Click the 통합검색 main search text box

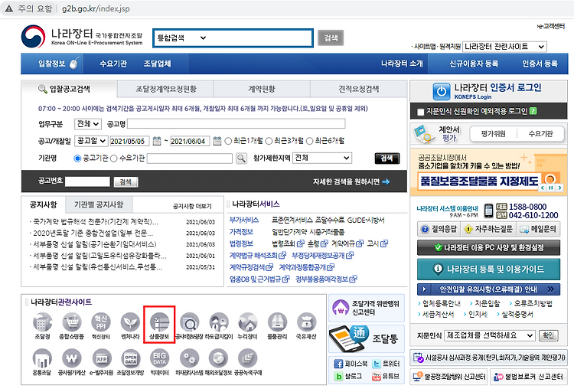(x=261, y=38)
